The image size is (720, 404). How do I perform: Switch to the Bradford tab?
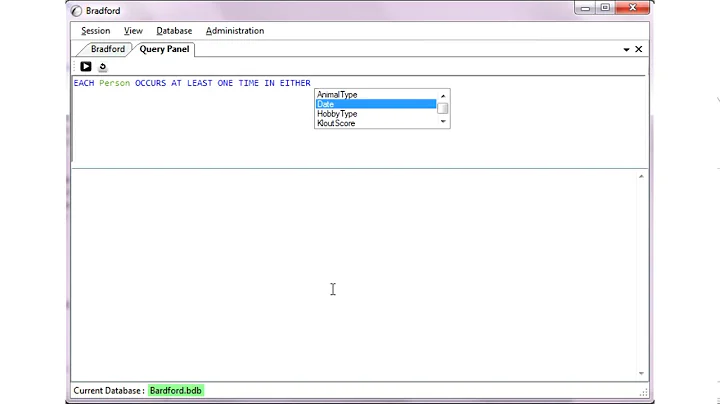(107, 49)
